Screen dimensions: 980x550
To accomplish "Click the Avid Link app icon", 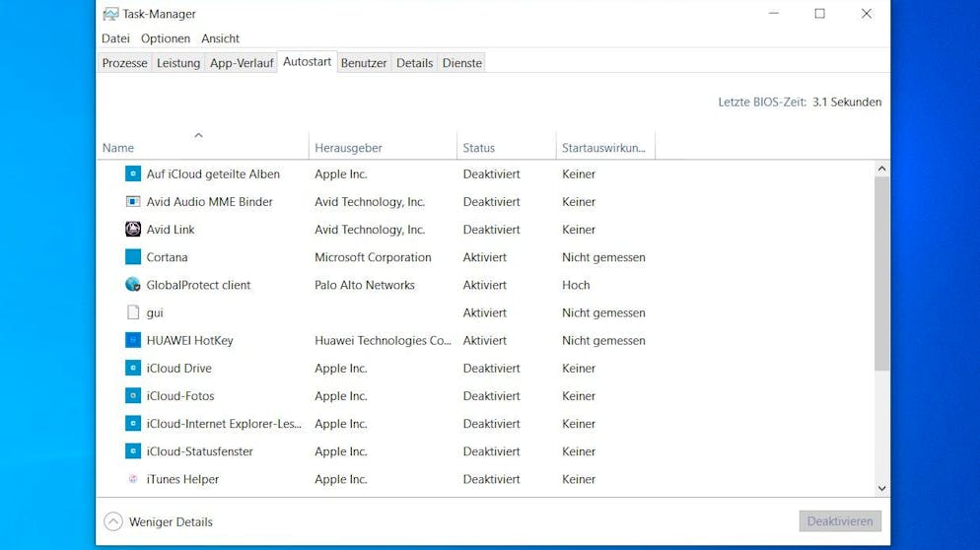I will pyautogui.click(x=133, y=230).
